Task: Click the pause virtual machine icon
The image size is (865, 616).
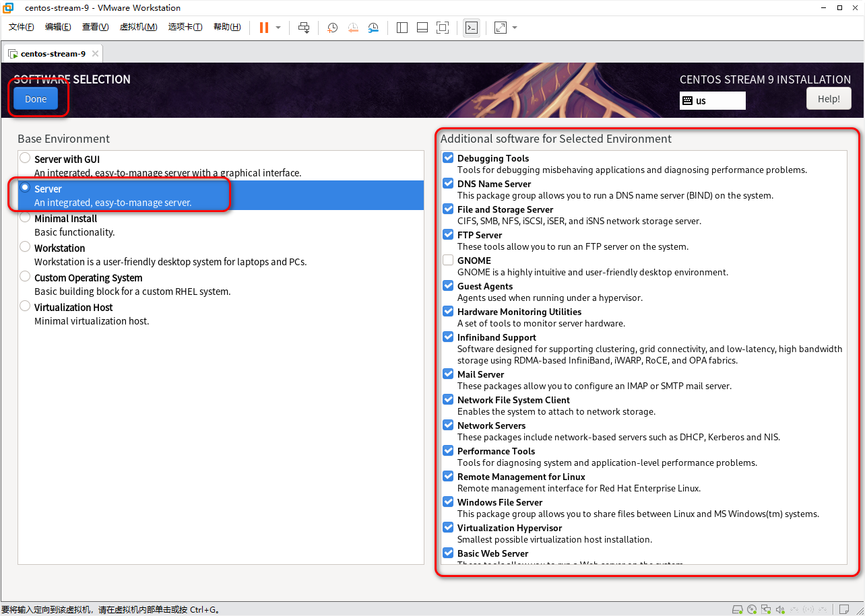Action: coord(263,28)
